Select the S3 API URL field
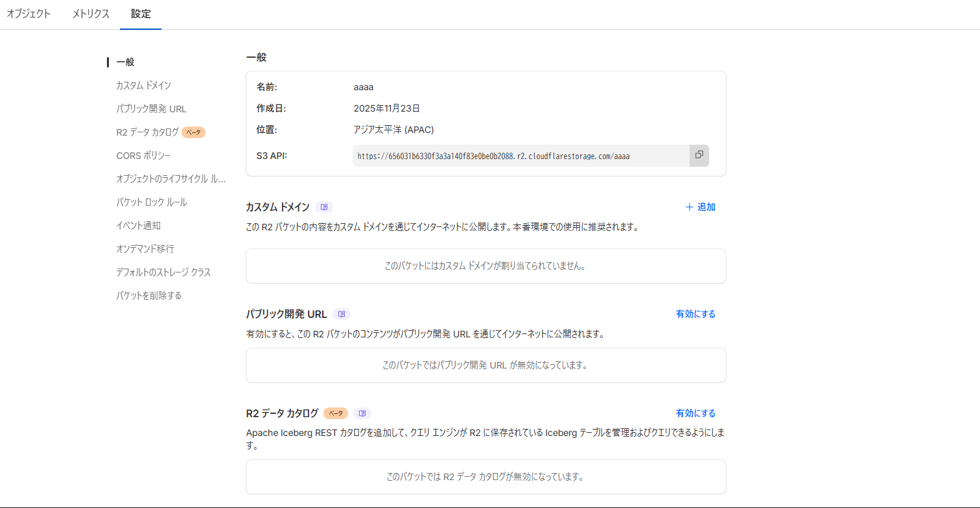 click(519, 155)
